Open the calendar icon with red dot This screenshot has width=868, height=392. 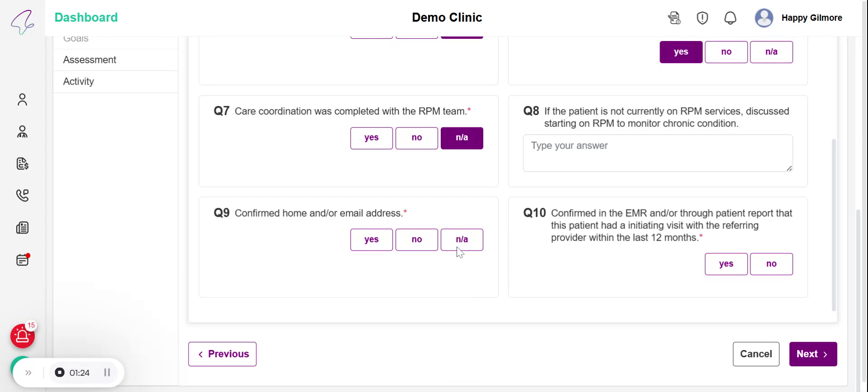(x=22, y=260)
